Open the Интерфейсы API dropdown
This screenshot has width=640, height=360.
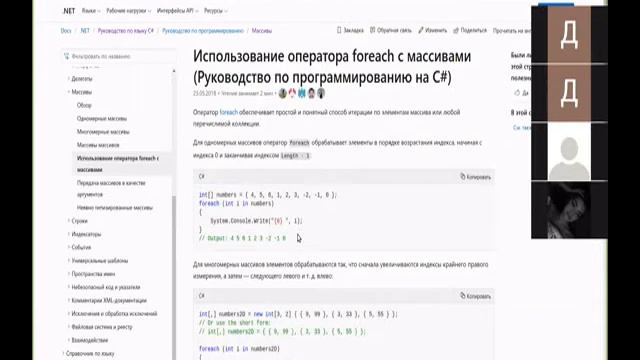(x=177, y=11)
